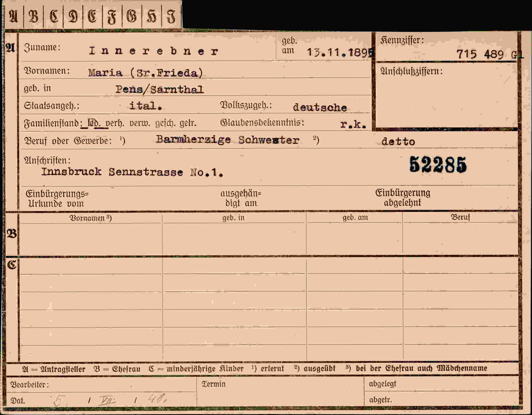Click the Vornamen column header in section B
This screenshot has height=415, width=532.
pyautogui.click(x=91, y=218)
